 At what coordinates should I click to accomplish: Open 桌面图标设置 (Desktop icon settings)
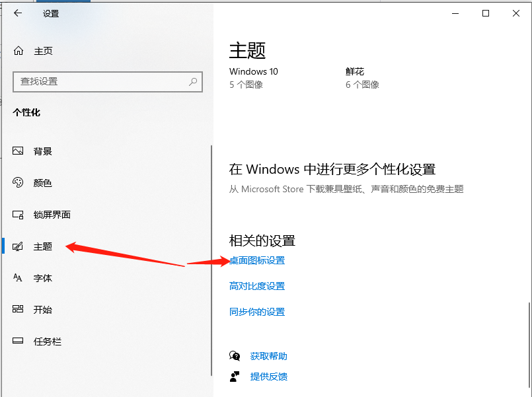tap(256, 260)
